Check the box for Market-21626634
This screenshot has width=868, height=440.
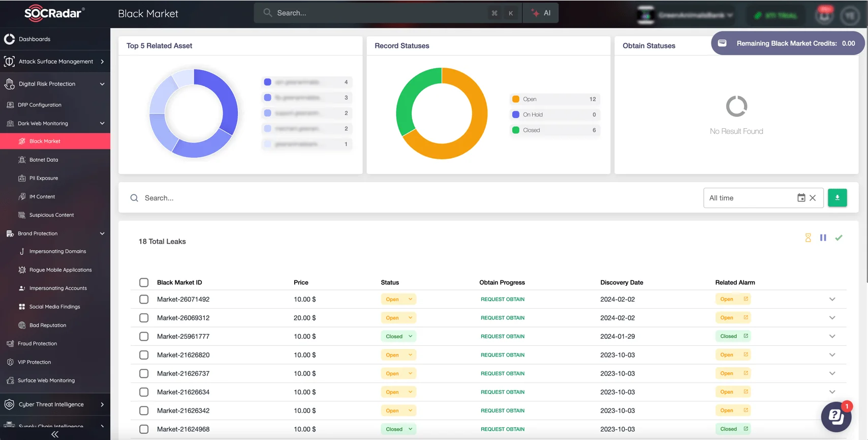tap(144, 392)
